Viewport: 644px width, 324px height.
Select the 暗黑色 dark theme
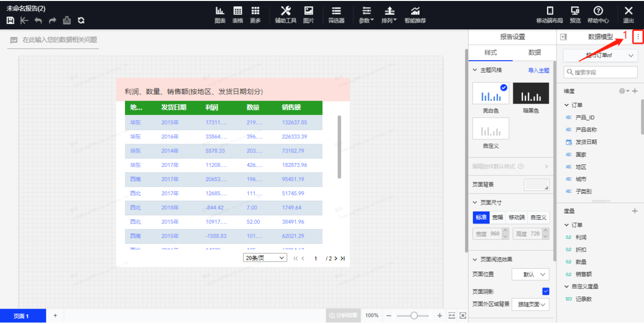[531, 94]
